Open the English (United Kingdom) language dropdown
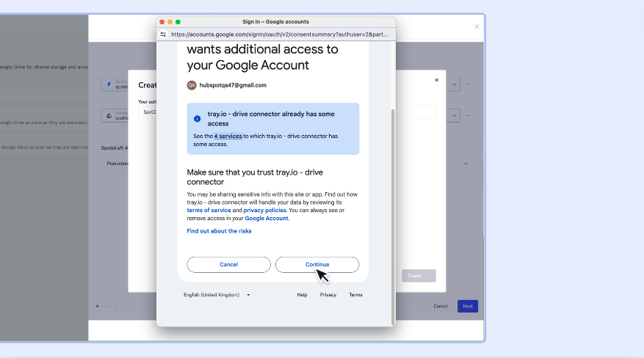The image size is (644, 358). pos(217,295)
